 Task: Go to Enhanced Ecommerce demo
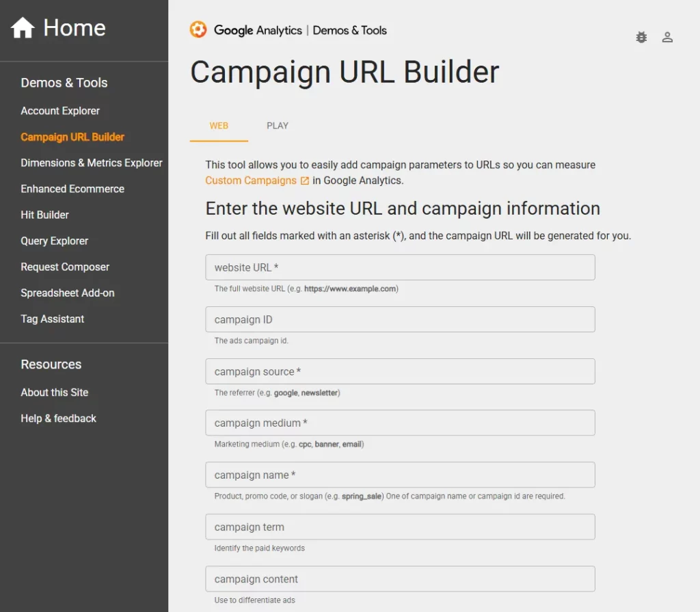(x=72, y=189)
